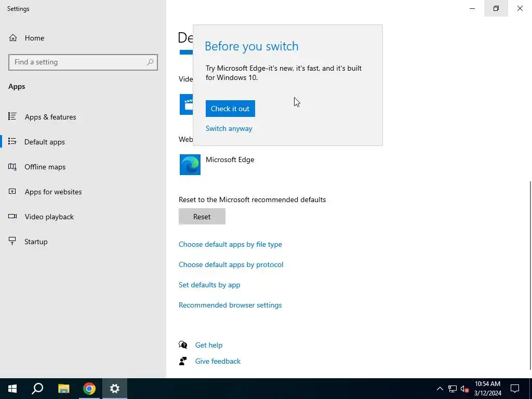This screenshot has width=532, height=399.
Task: Click Get help link
Action: (209, 345)
